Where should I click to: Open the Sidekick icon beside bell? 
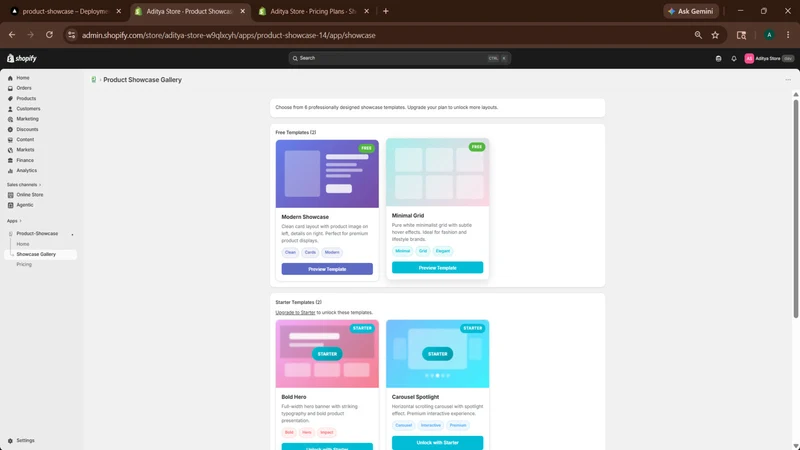(718, 59)
